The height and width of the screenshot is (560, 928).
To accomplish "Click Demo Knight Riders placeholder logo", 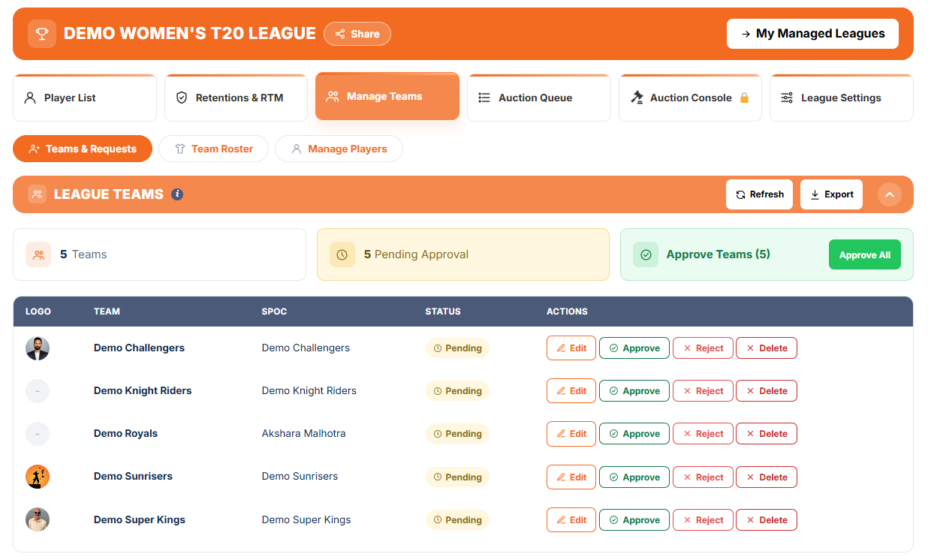I will 38,391.
